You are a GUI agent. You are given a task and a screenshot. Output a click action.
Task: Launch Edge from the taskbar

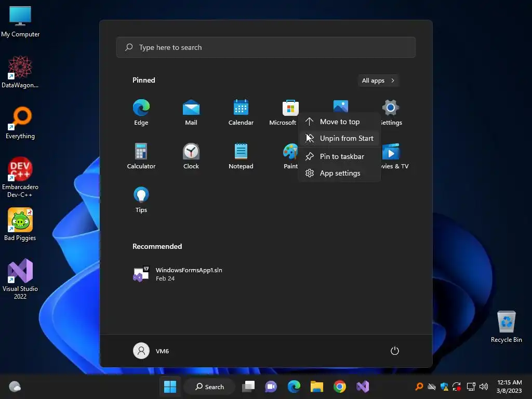pyautogui.click(x=294, y=387)
